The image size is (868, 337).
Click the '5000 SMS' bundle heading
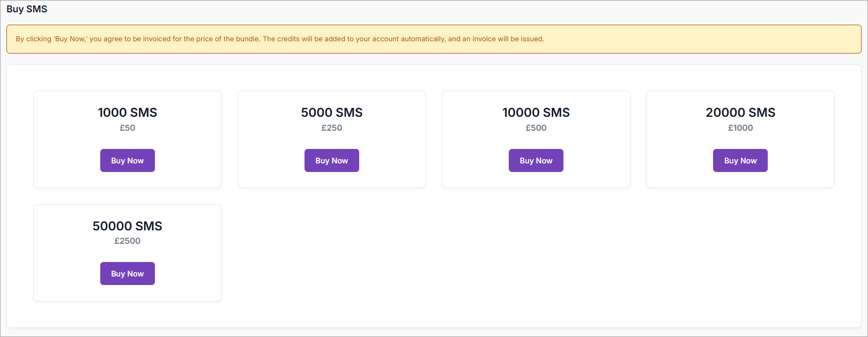click(x=331, y=113)
